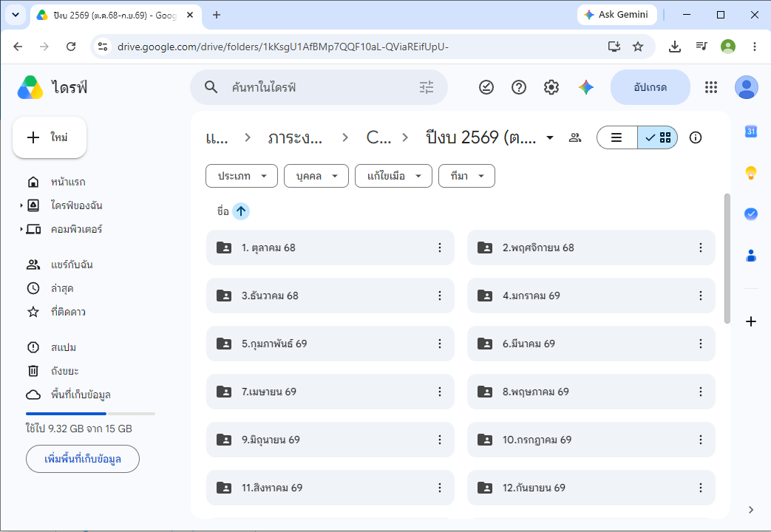Open more actions for 6.มีนาคม 69

[x=701, y=344]
